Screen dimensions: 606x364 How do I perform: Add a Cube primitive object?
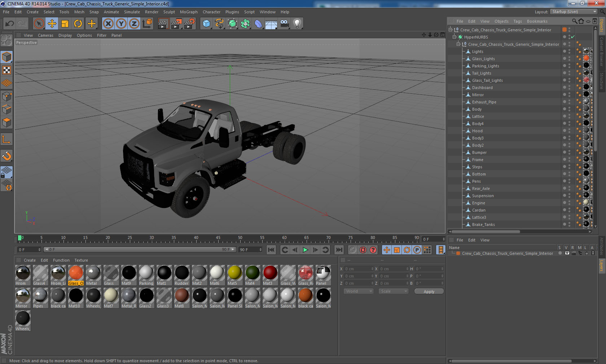(x=206, y=24)
